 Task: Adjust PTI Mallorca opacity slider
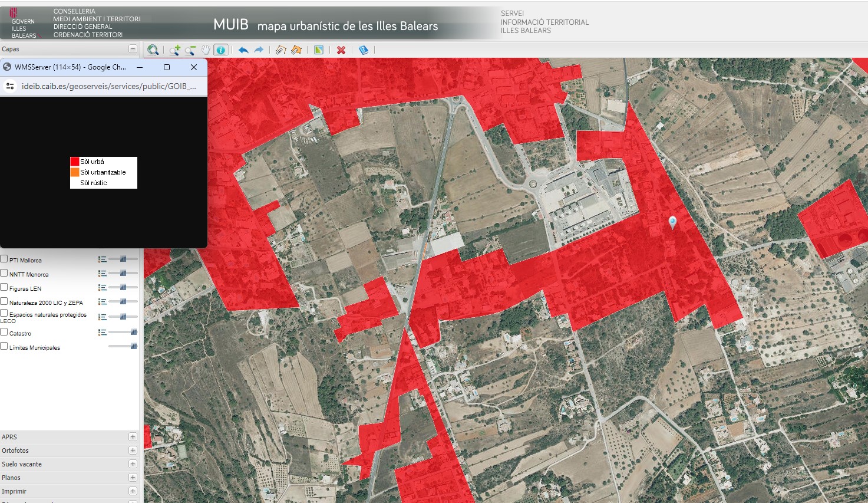pyautogui.click(x=123, y=259)
